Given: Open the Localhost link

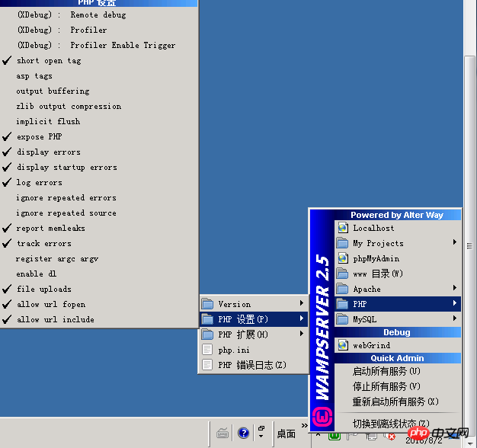Looking at the screenshot, I should click(398, 228).
